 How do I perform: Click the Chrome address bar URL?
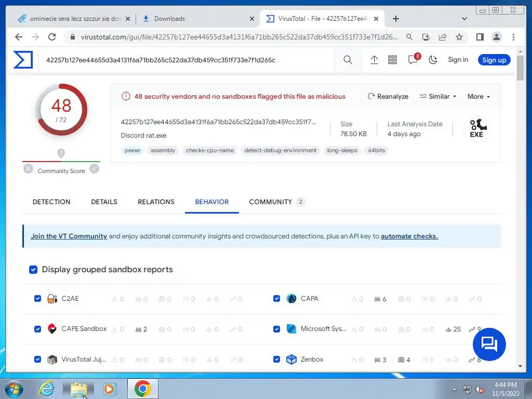point(239,37)
